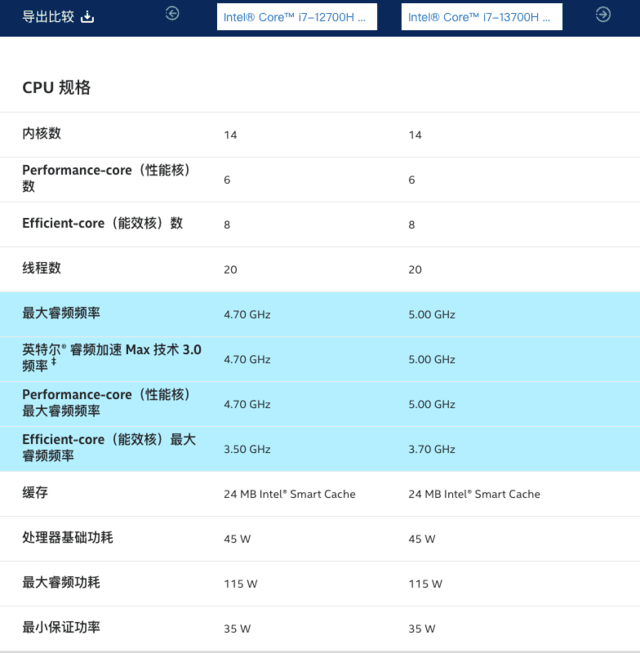
Task: Click i7-12700H minimum power value 35 W
Action: point(237,628)
